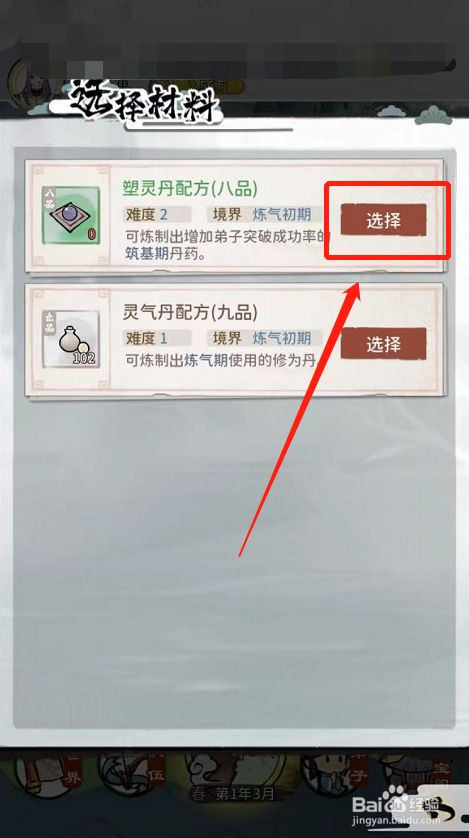Click the 塑灵丹 recipe description text

pyautogui.click(x=227, y=244)
